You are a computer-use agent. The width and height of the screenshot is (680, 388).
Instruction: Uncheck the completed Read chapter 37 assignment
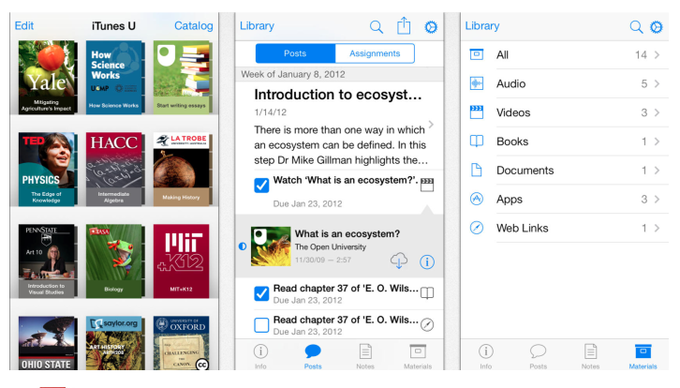(x=262, y=293)
